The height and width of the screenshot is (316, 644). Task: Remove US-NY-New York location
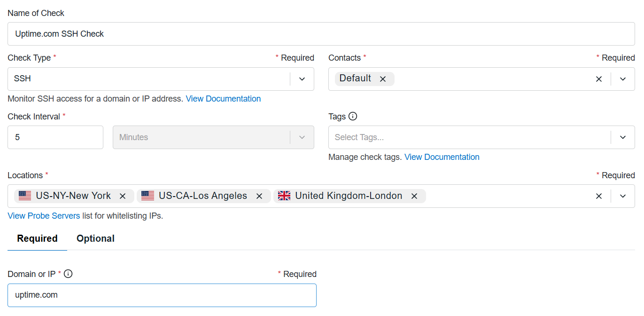pos(123,196)
